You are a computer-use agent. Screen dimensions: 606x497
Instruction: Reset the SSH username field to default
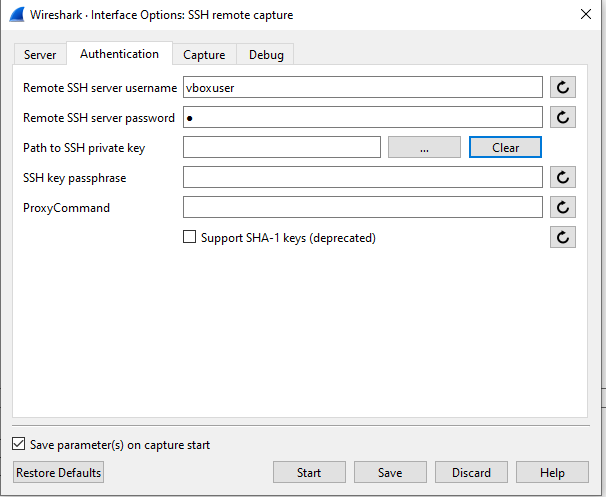tap(564, 87)
